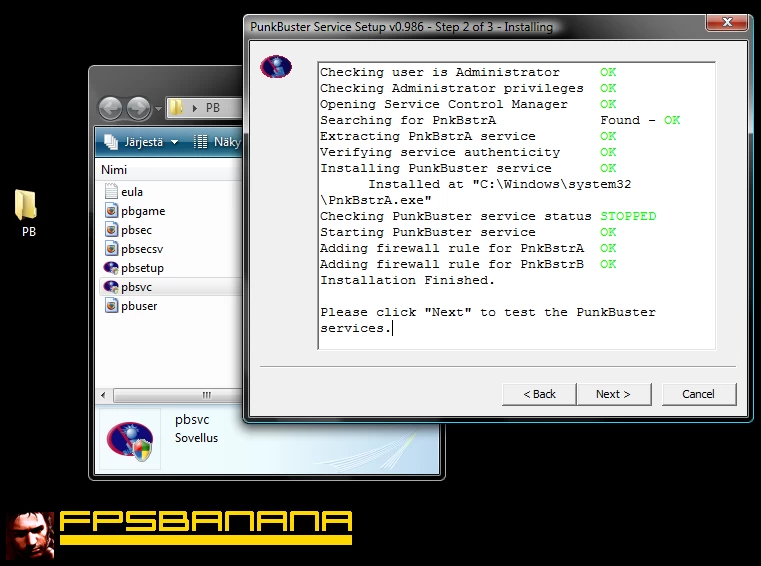Screen dimensions: 761x566
Task: Click the PunkBuster Service Setup title bar
Action: click(476, 26)
